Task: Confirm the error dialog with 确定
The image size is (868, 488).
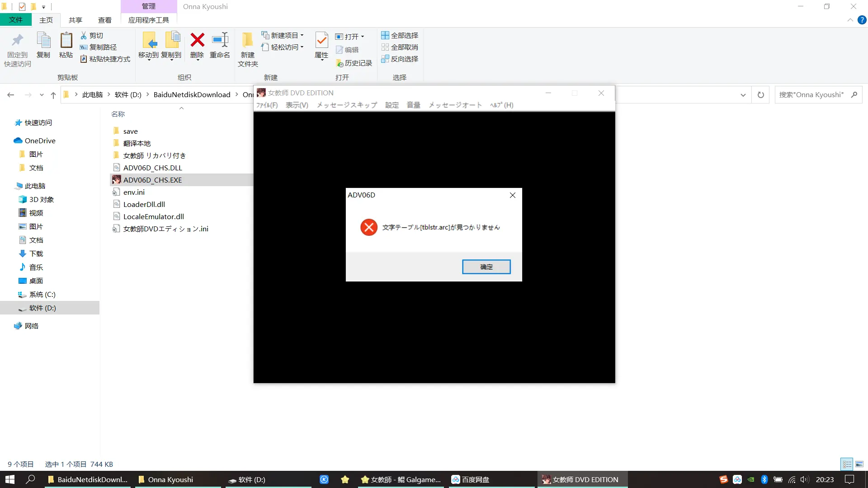Action: click(x=486, y=267)
